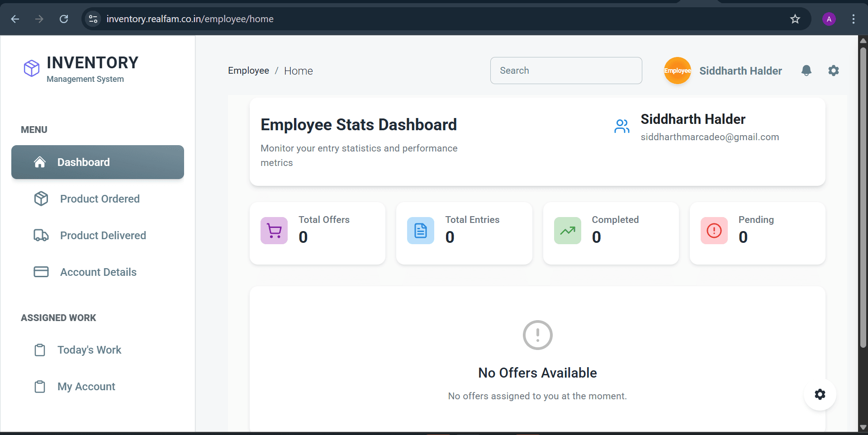Open the browser three-dot menu
The image size is (868, 435).
pos(854,19)
